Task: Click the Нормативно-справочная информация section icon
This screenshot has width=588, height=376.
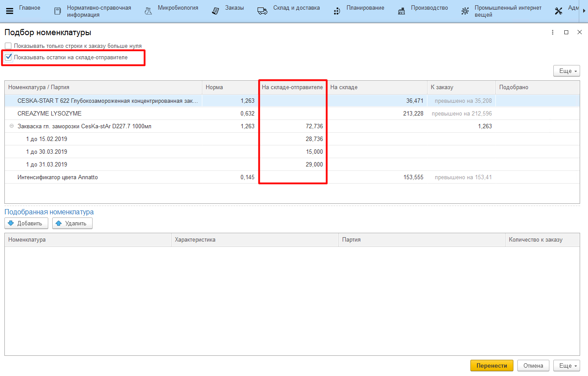Action: [x=57, y=11]
